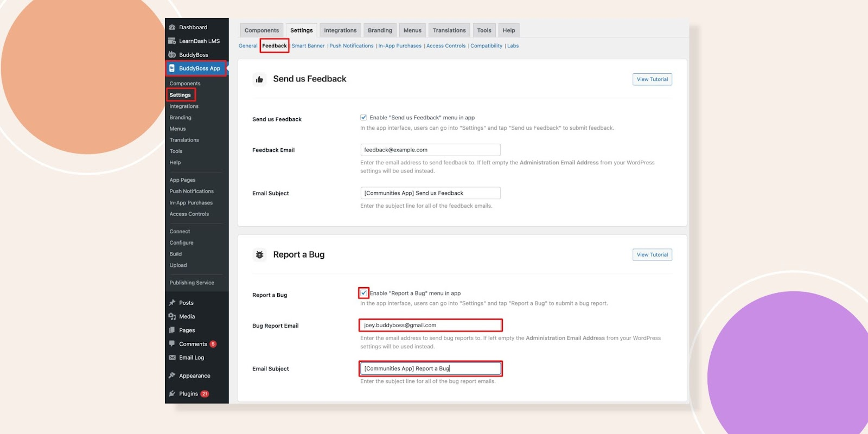
Task: Open In-App Purchases in the sidebar
Action: [x=191, y=203]
